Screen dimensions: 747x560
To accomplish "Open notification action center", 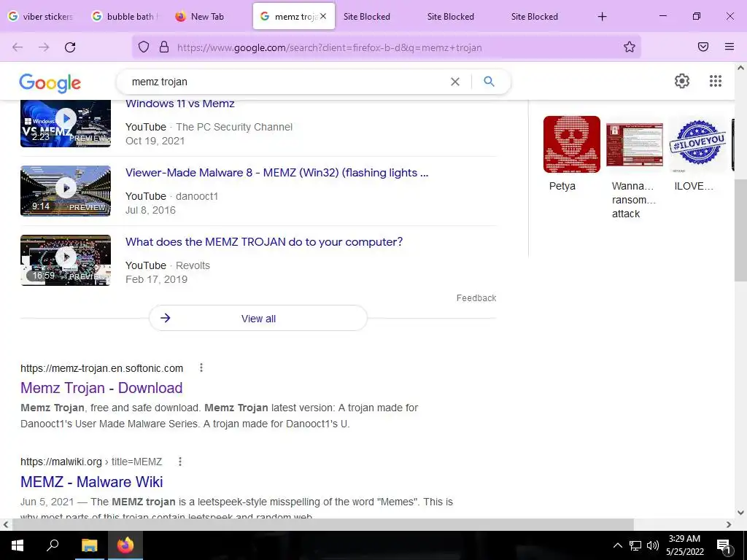I will point(724,545).
